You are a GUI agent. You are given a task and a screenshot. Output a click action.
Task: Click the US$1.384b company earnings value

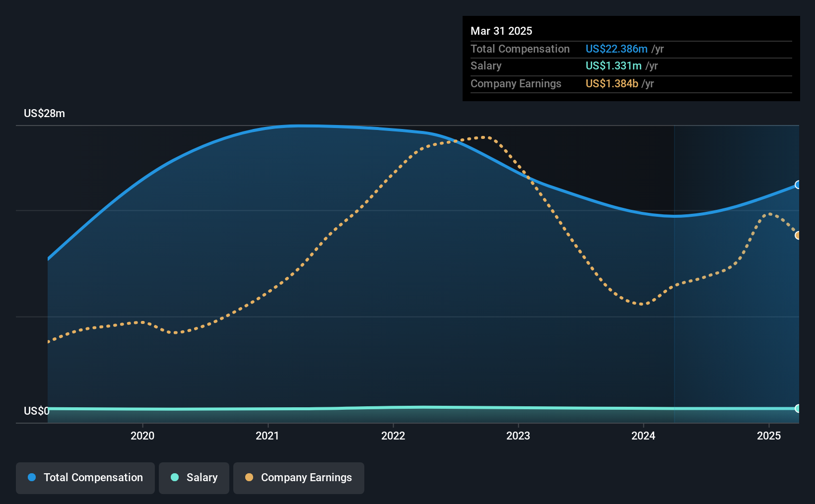tap(612, 83)
